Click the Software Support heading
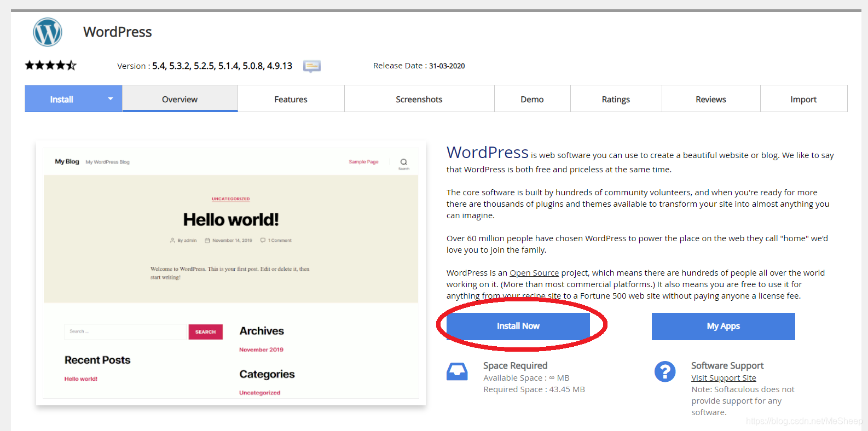The image size is (868, 431). pos(727,365)
